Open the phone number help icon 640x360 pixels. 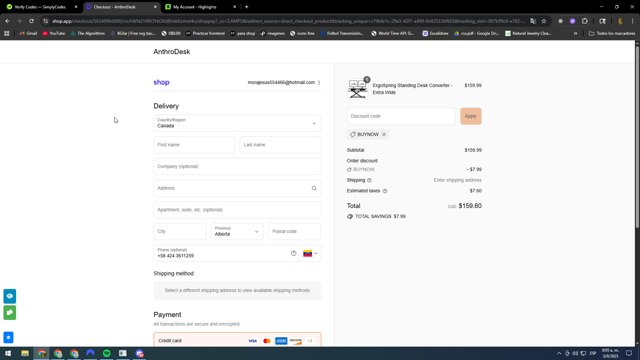pos(293,253)
